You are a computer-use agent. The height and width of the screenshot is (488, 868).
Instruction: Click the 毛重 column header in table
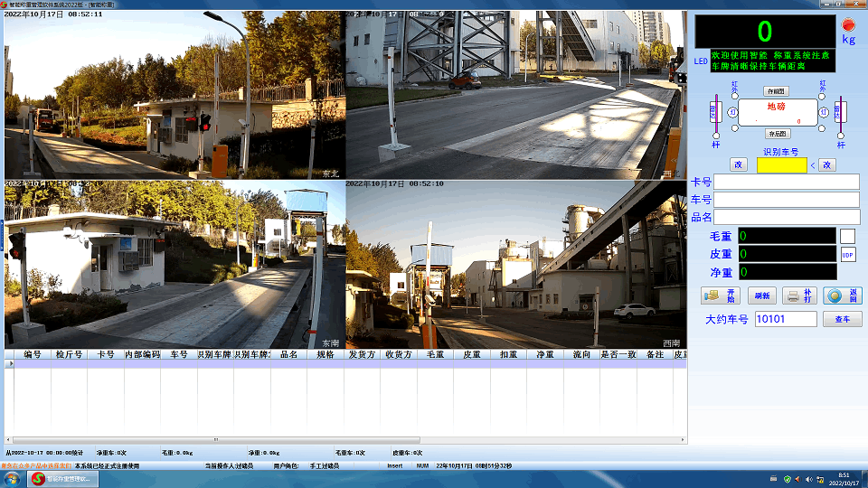click(436, 355)
